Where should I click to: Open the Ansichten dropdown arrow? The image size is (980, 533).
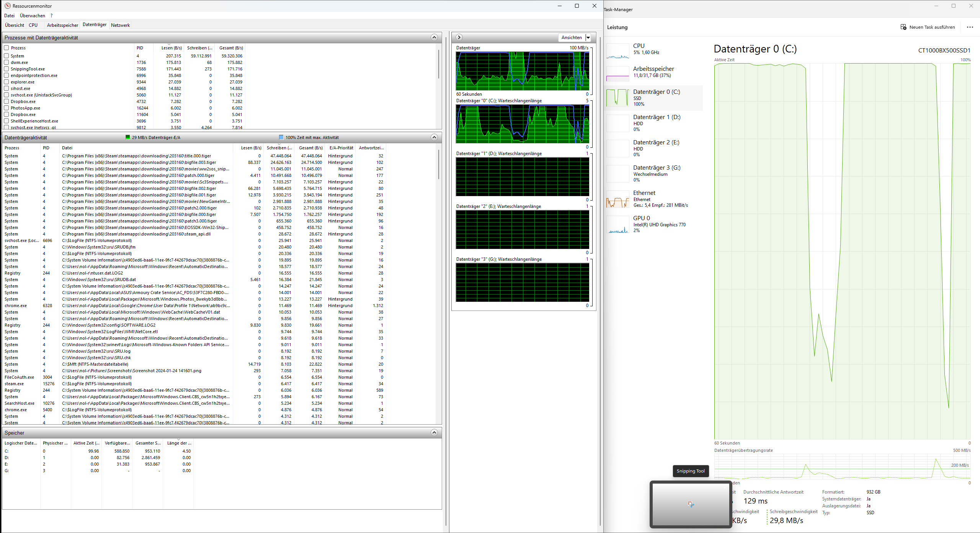point(588,38)
